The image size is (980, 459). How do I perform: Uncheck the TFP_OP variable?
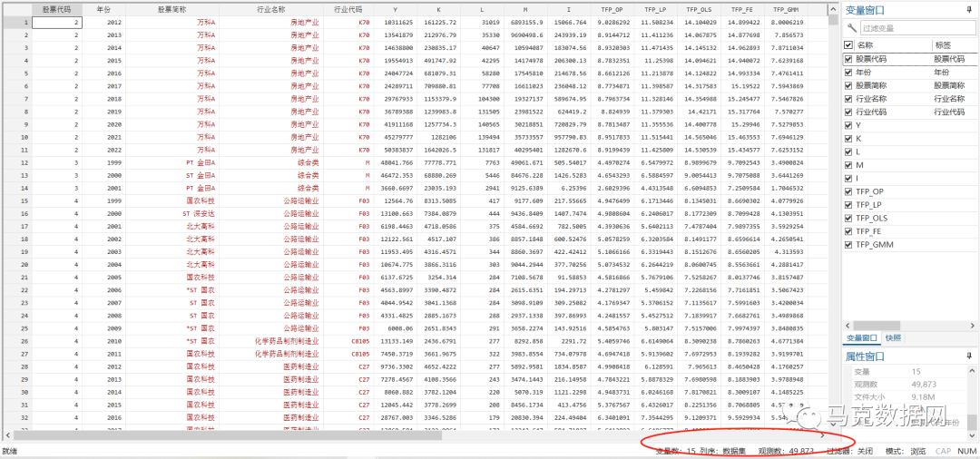[x=848, y=191]
